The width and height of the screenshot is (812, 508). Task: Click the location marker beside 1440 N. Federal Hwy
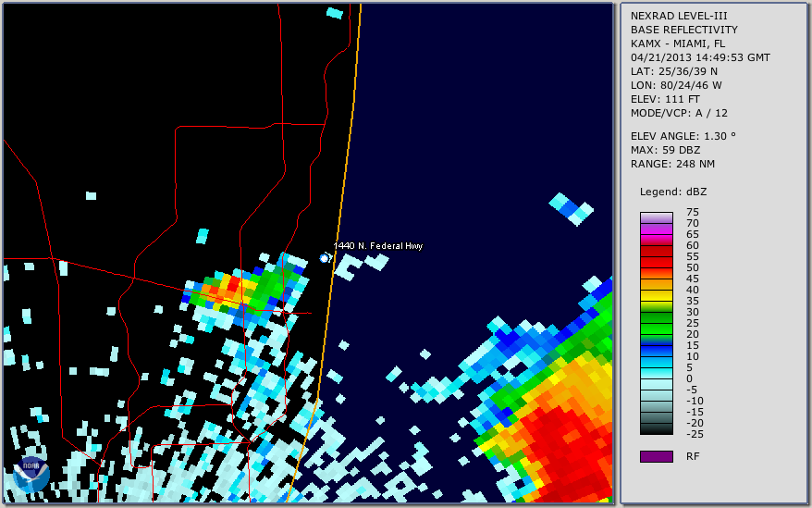(325, 257)
